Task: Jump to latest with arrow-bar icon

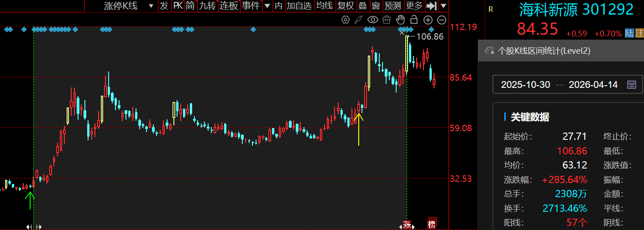Action: pyautogui.click(x=431, y=6)
